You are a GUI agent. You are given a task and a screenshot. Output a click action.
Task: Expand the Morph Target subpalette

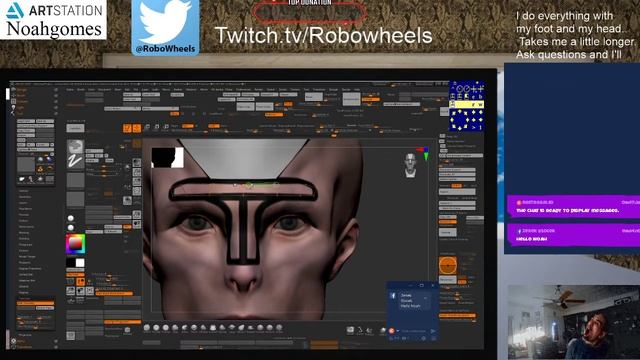coord(27,256)
